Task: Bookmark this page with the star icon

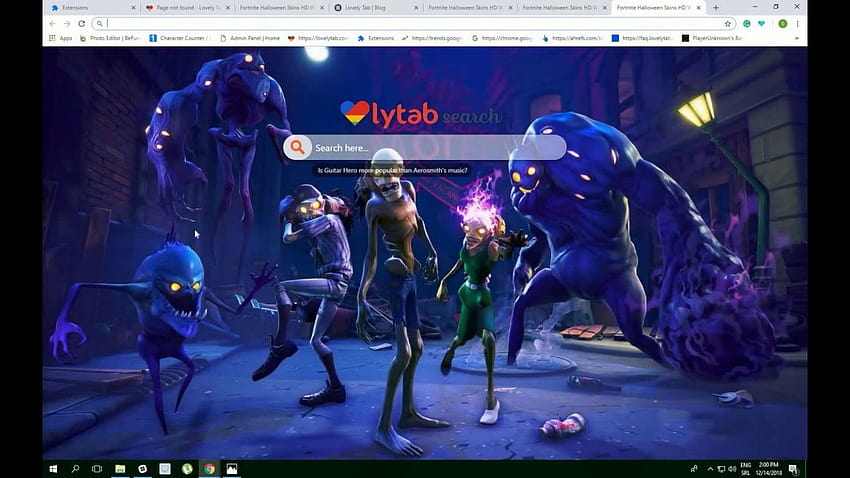Action: click(x=727, y=23)
